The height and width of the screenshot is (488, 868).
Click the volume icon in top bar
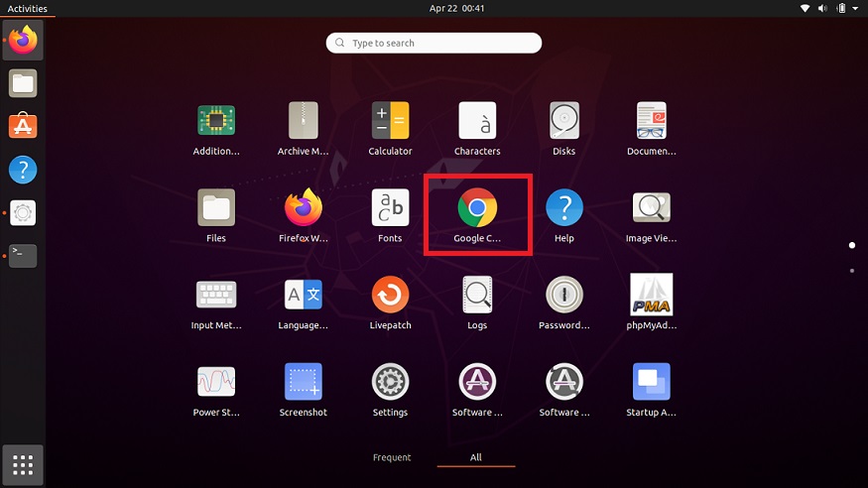coord(822,8)
